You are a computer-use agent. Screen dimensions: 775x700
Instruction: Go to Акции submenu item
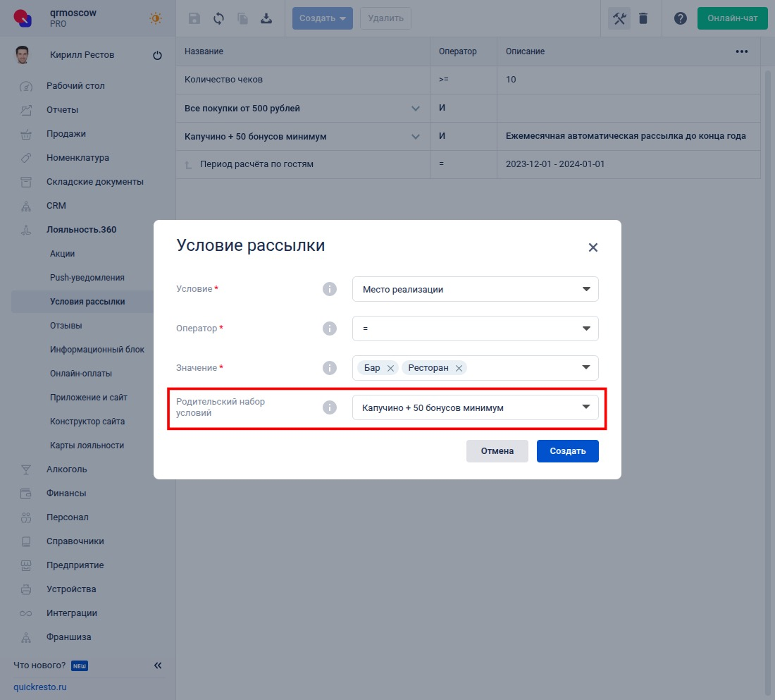[62, 253]
